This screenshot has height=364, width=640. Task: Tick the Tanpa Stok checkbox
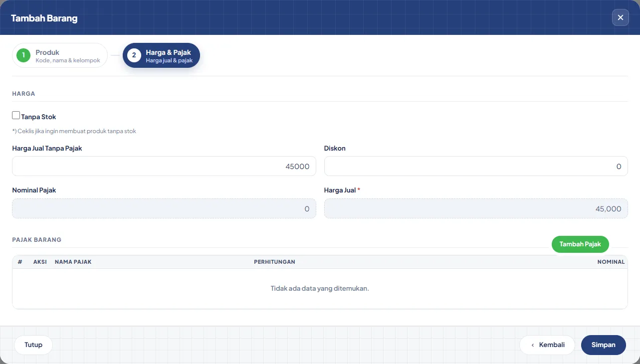click(16, 116)
